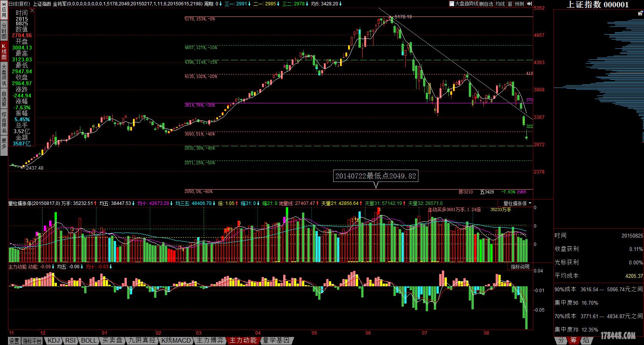Switch to 九阴真经 indicator tab

point(142,341)
